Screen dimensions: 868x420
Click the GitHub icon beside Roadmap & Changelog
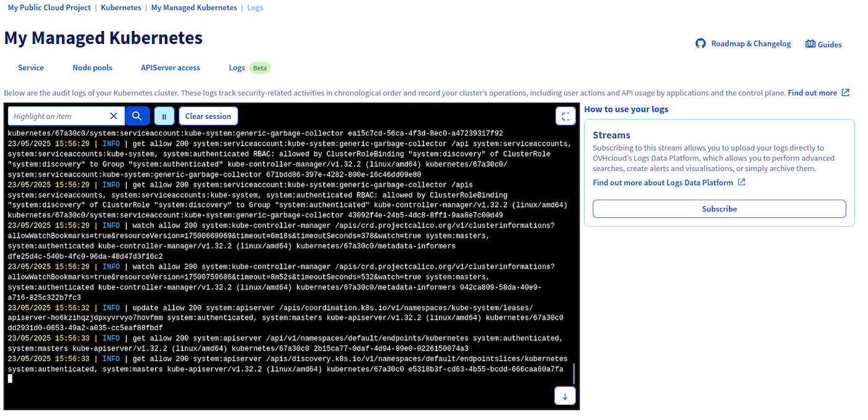pyautogui.click(x=701, y=44)
